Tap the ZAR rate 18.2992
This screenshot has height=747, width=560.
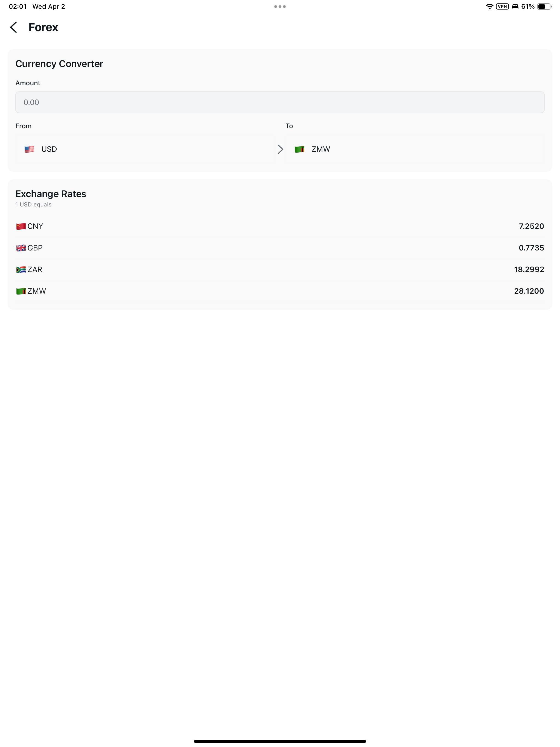click(x=529, y=270)
